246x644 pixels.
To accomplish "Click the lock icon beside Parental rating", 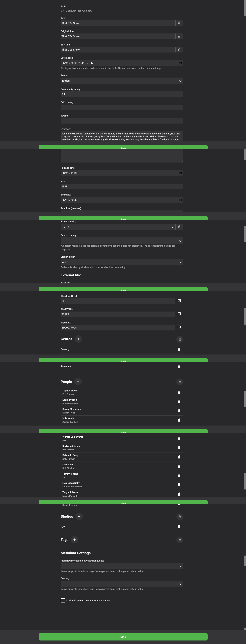I will (x=179, y=227).
